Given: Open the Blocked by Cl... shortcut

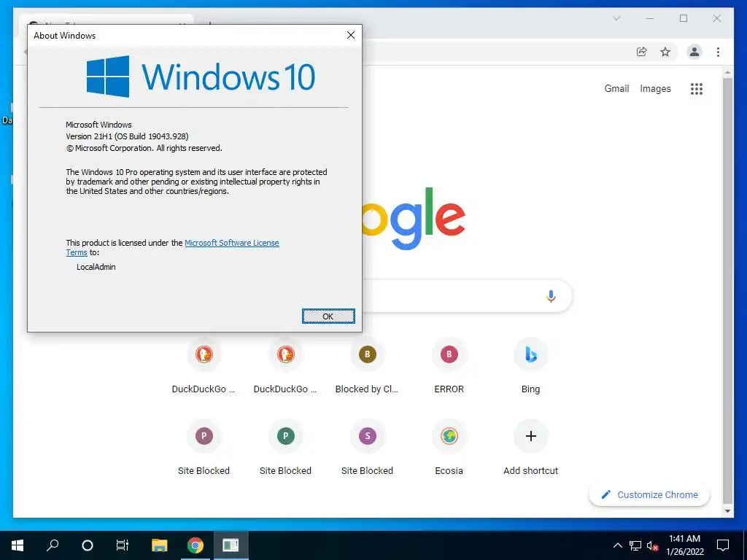Looking at the screenshot, I should [367, 367].
